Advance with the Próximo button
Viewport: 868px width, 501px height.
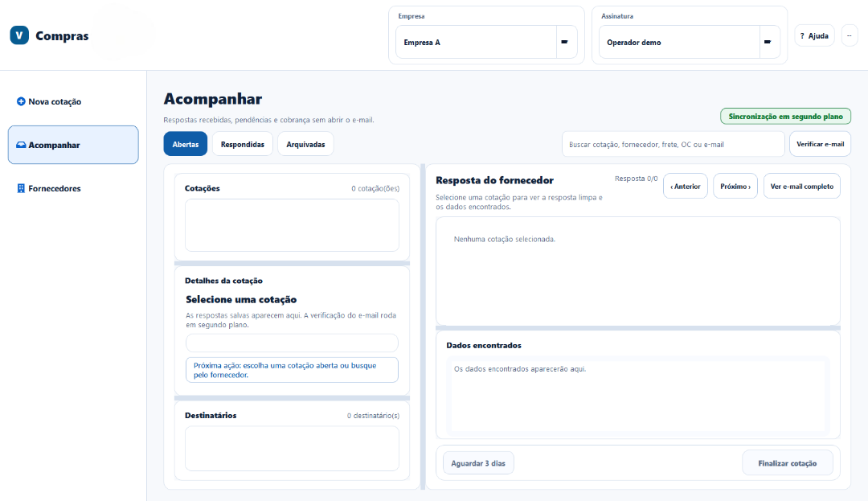click(735, 186)
